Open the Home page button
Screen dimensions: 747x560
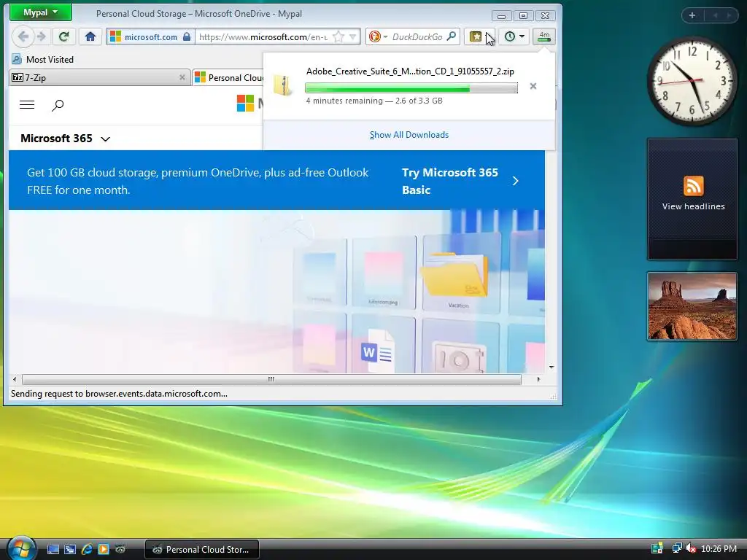point(90,36)
